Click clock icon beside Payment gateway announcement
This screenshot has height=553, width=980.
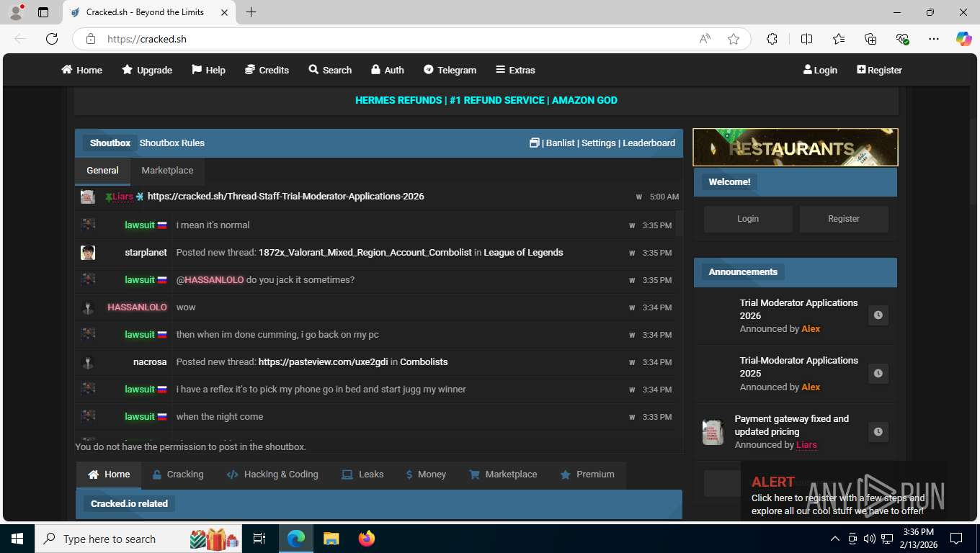click(x=878, y=432)
